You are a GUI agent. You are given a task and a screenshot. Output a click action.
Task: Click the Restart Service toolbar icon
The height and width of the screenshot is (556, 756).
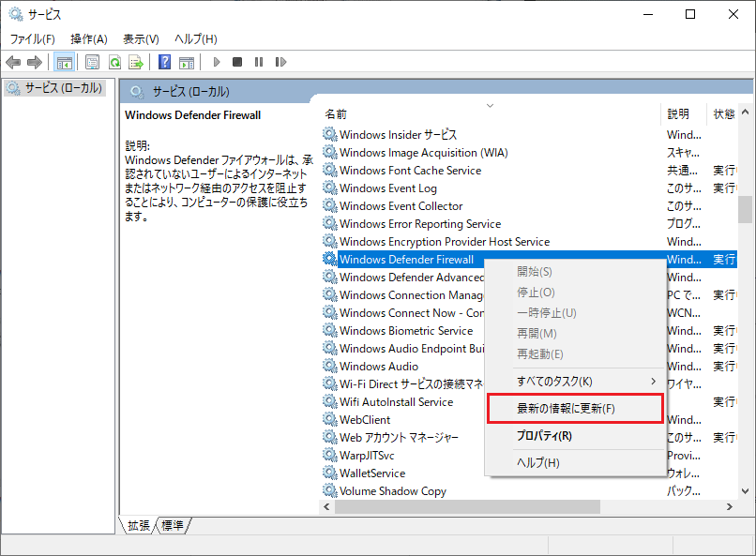280,62
